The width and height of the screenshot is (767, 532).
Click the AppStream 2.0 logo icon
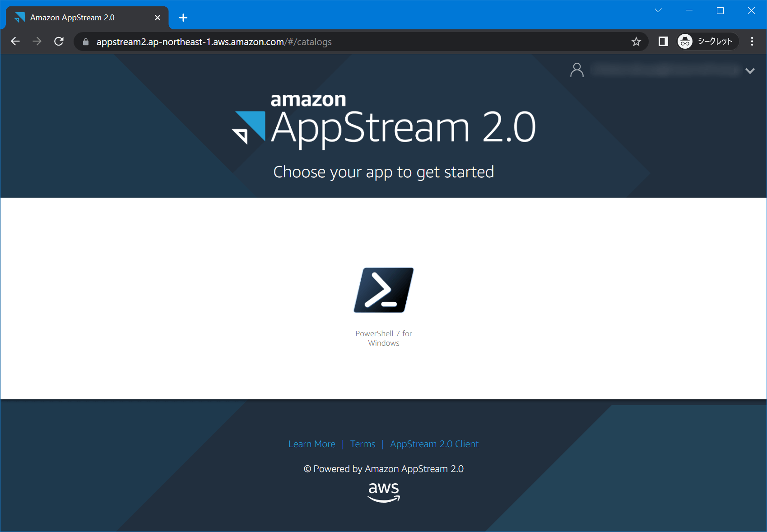pyautogui.click(x=248, y=128)
